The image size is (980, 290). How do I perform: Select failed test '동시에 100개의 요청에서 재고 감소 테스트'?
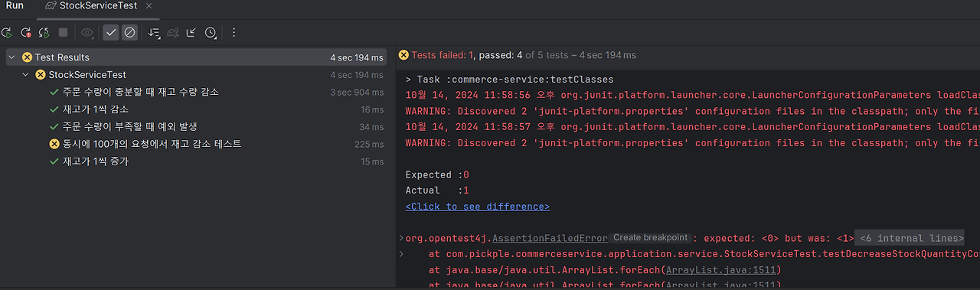[152, 144]
